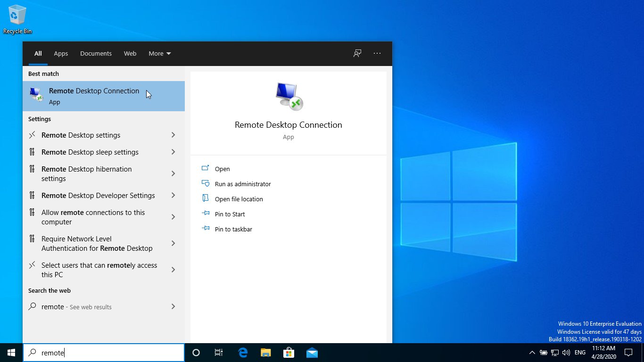644x362 pixels.
Task: Click the Pin to taskbar icon
Action: coord(205,229)
